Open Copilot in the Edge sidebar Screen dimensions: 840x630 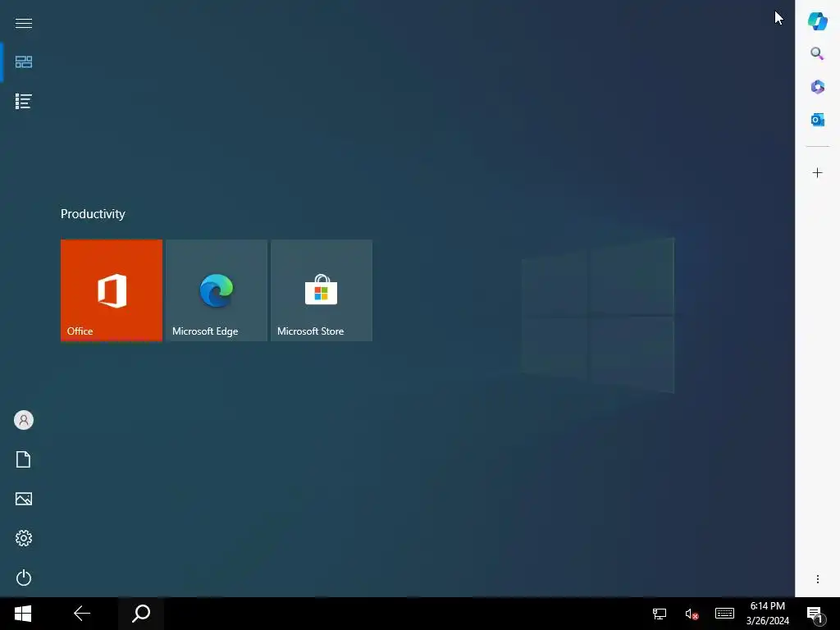click(818, 21)
